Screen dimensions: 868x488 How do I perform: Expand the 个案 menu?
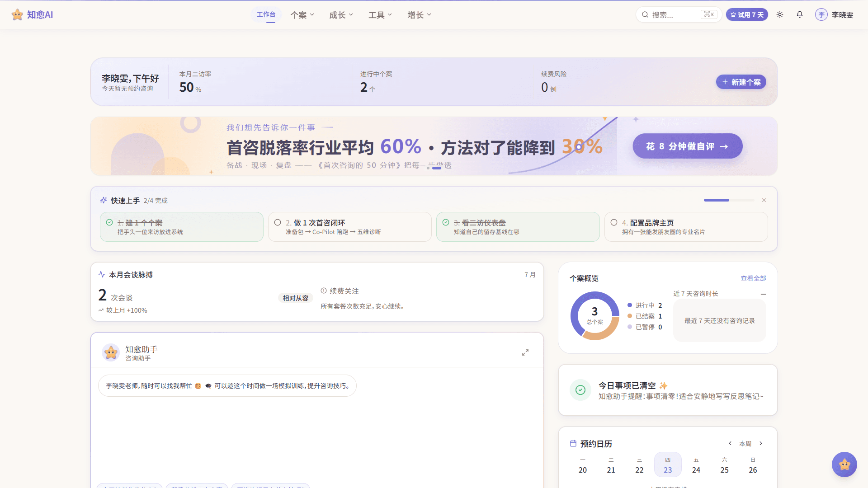point(302,15)
